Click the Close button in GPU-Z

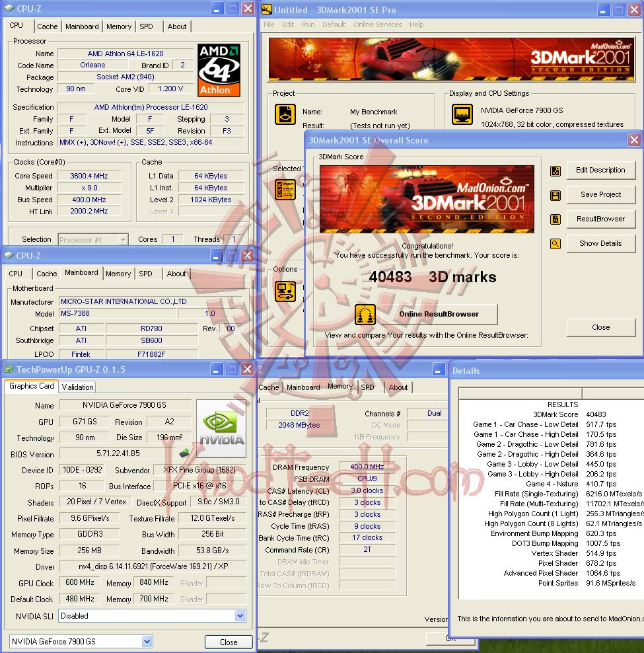click(229, 642)
